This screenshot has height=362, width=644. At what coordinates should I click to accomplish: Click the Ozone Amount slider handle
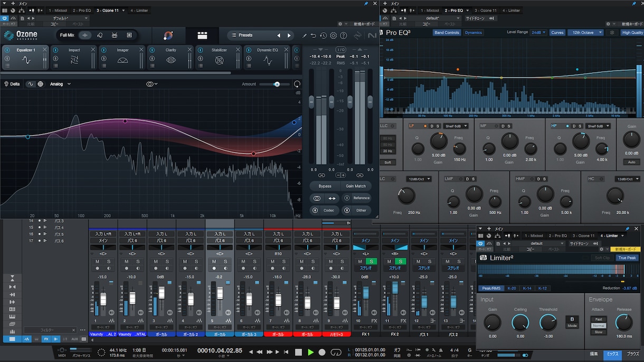point(277,84)
